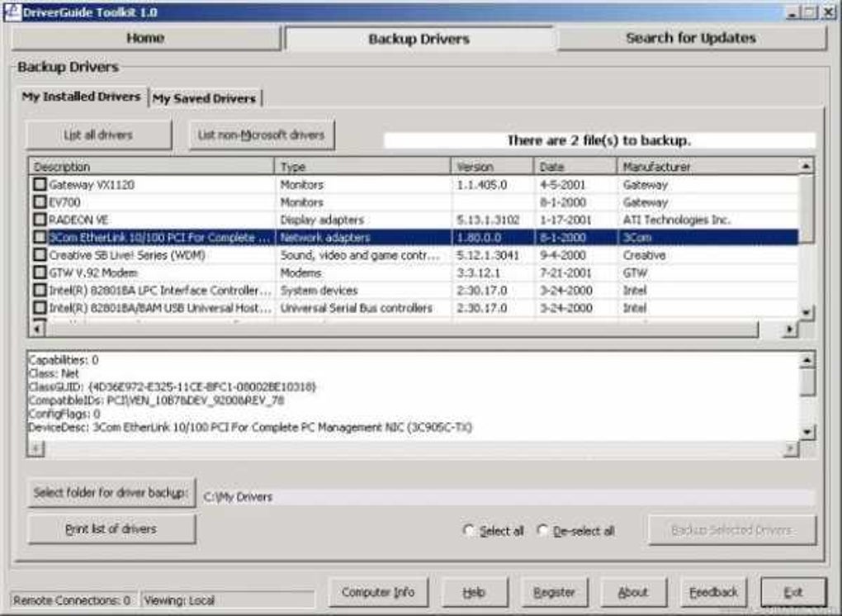The height and width of the screenshot is (616, 842).
Task: Check the Creative SB Live! Series checkbox
Action: (x=40, y=255)
